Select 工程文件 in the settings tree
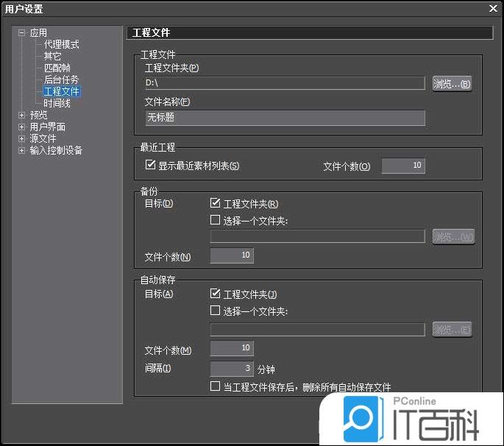The width and height of the screenshot is (504, 446). 61,91
